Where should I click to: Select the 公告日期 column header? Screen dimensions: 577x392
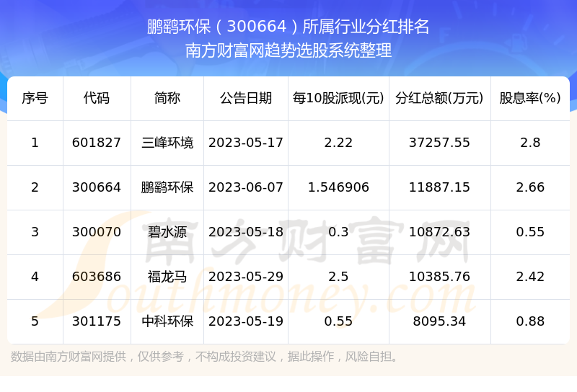point(246,98)
